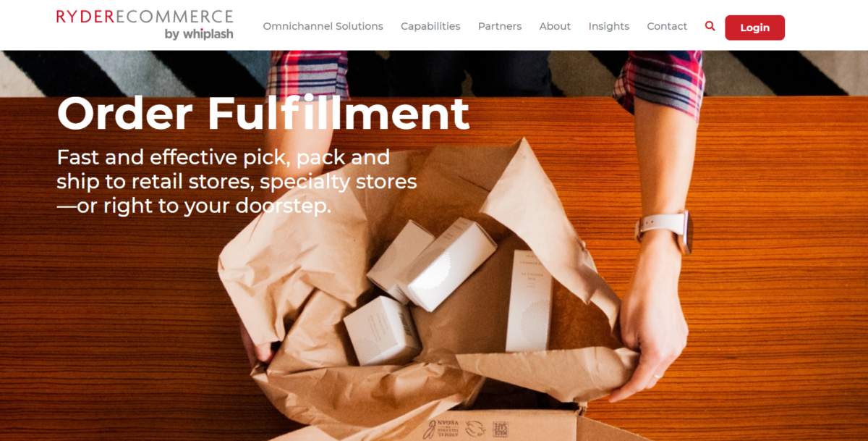
Task: Go to the Contact page link
Action: pos(667,26)
